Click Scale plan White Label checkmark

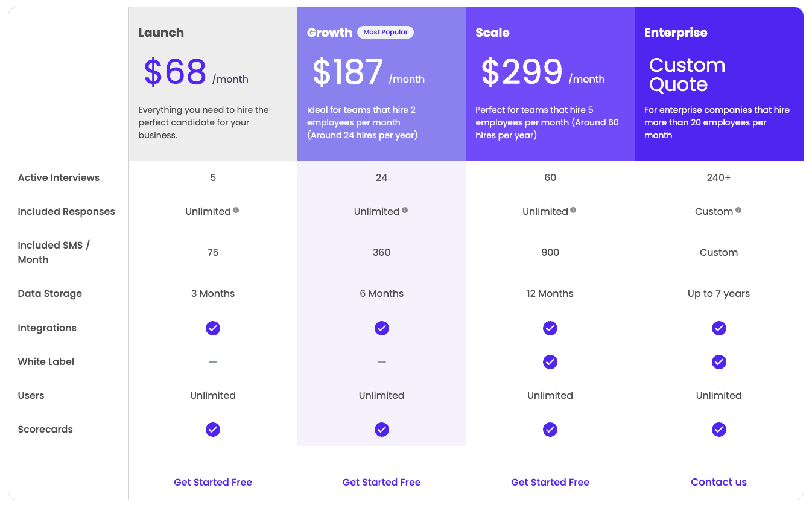(550, 362)
